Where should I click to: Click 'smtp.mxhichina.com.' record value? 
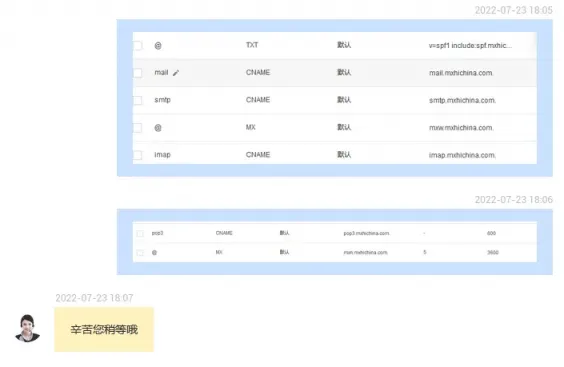coord(462,100)
